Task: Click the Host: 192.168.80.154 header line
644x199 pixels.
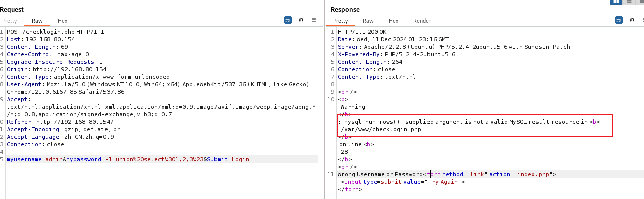Action: [x=41, y=39]
